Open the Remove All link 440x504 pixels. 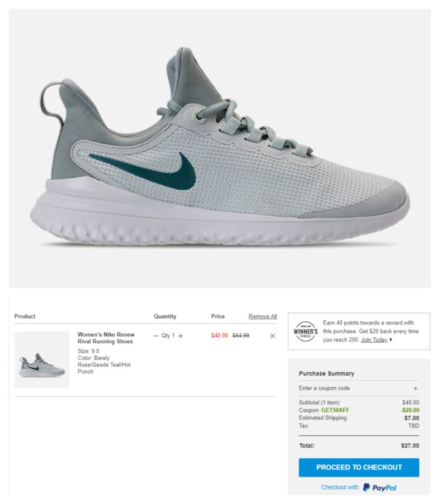pos(262,316)
